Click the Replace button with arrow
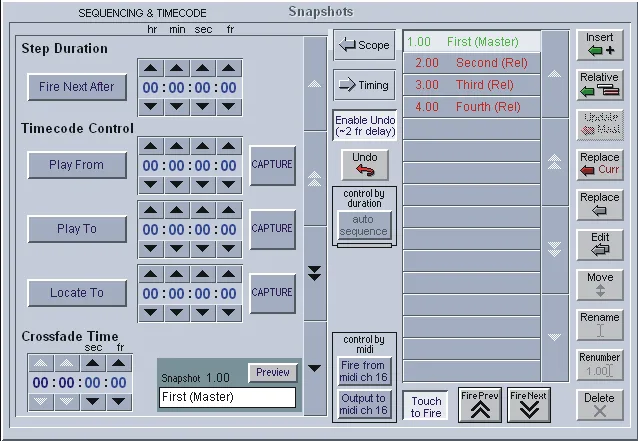Screen dimensions: 638x441 pyautogui.click(x=600, y=205)
